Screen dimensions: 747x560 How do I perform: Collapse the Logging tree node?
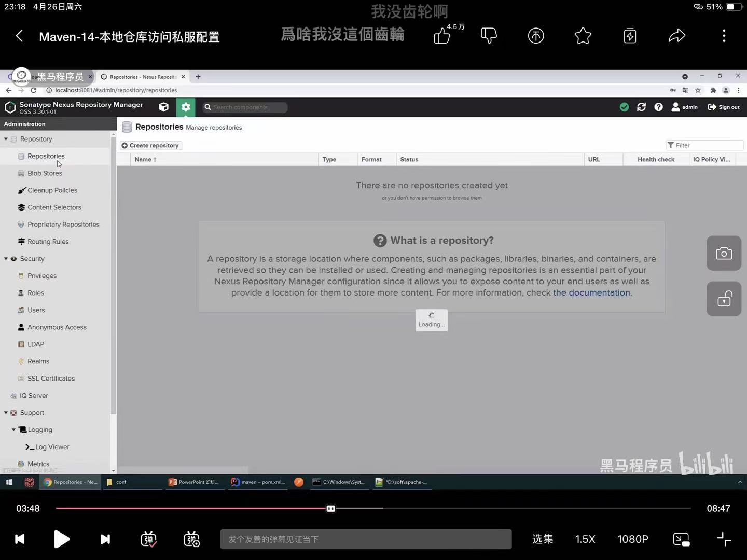click(13, 430)
